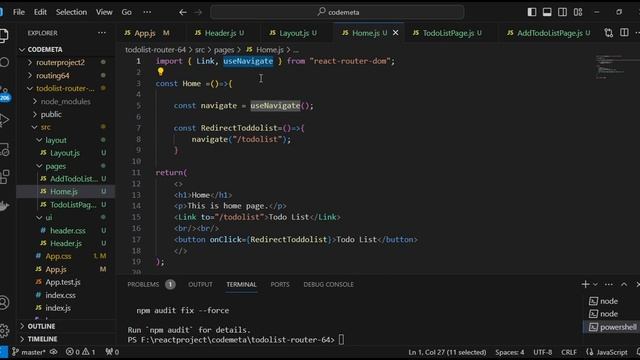Close the Home.js editor tab
The height and width of the screenshot is (360, 640).
[x=396, y=33]
